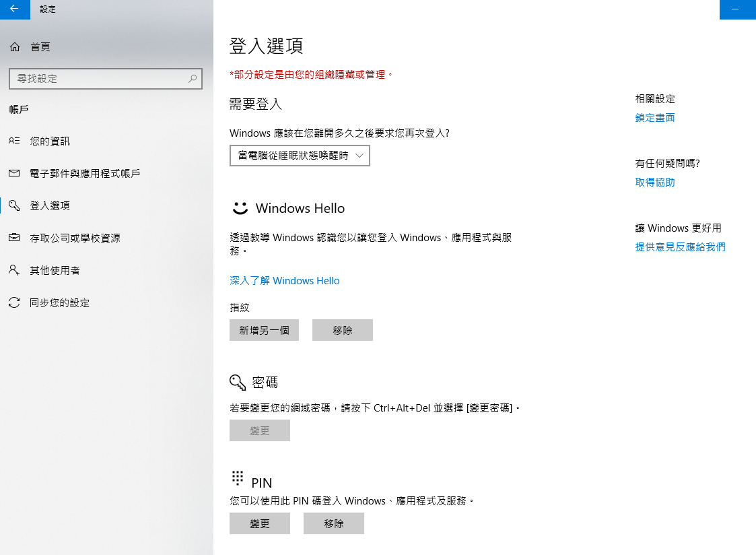Image resolution: width=756 pixels, height=555 pixels.
Task: Focus the 尋找設定 search field
Action: (106, 79)
